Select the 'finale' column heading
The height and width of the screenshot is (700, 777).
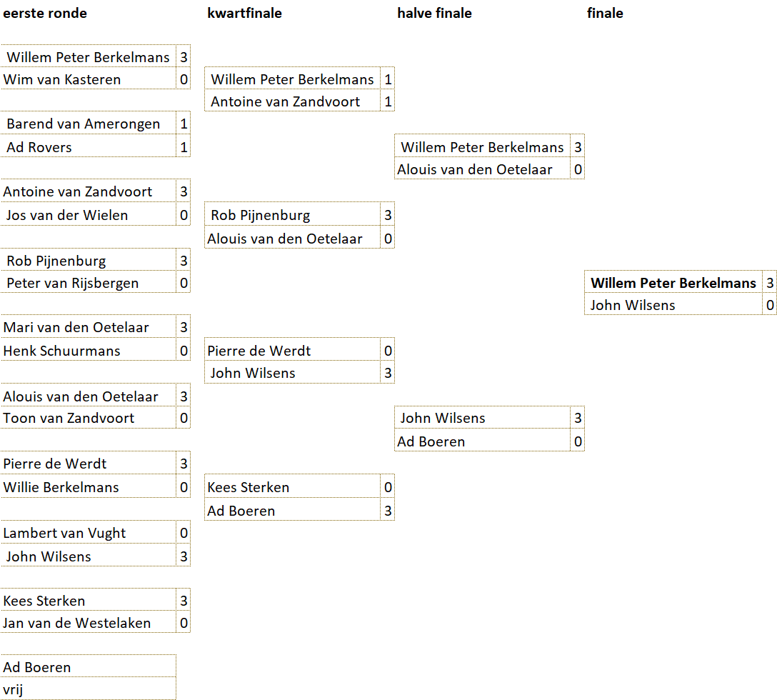[x=605, y=13]
